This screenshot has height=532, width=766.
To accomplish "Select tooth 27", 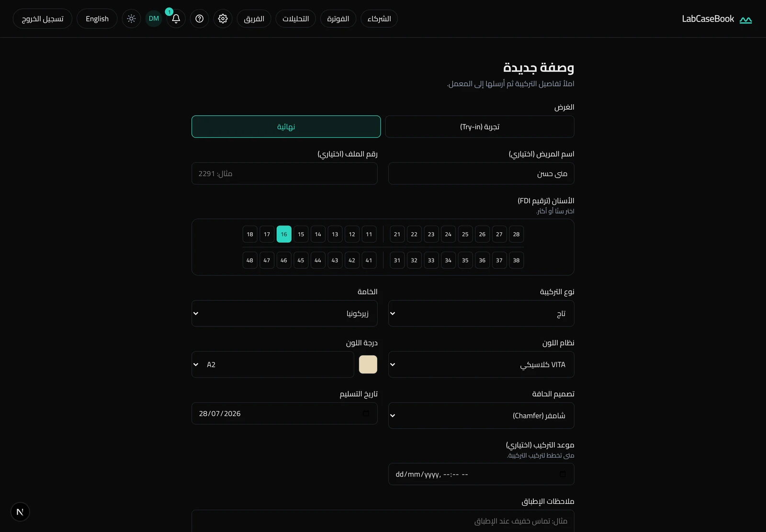I will [x=499, y=234].
